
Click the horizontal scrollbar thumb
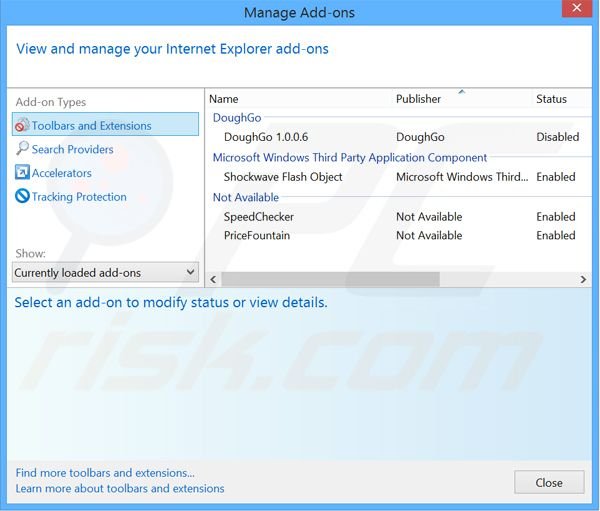point(331,279)
